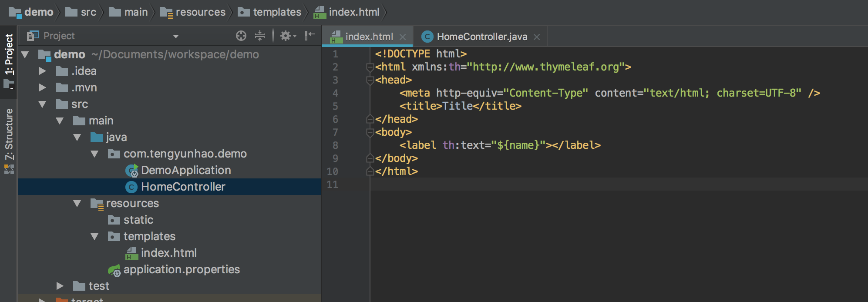Switch to HomeController.java tab
Image resolution: width=868 pixels, height=302 pixels.
pos(481,37)
